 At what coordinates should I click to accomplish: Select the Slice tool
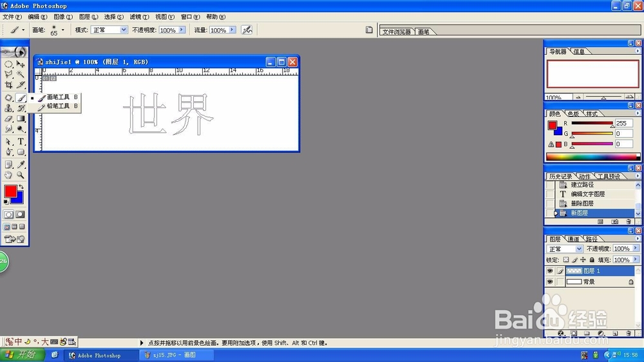click(x=21, y=84)
